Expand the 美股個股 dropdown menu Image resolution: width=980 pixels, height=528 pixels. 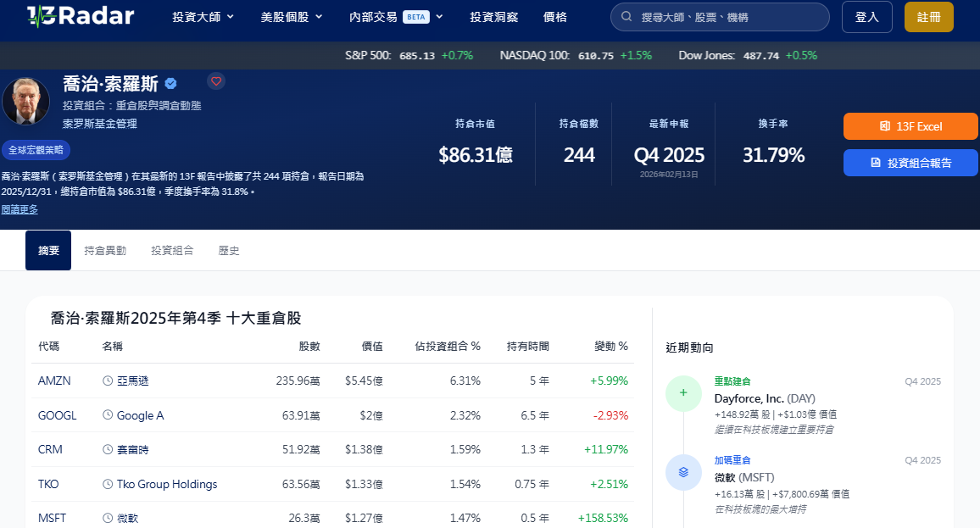292,17
